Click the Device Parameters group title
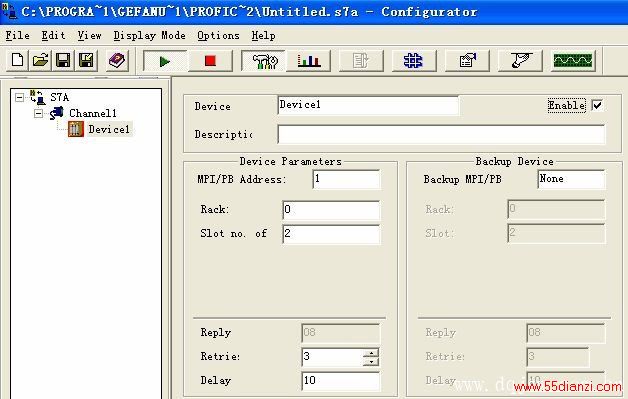The image size is (628, 399). (x=290, y=161)
